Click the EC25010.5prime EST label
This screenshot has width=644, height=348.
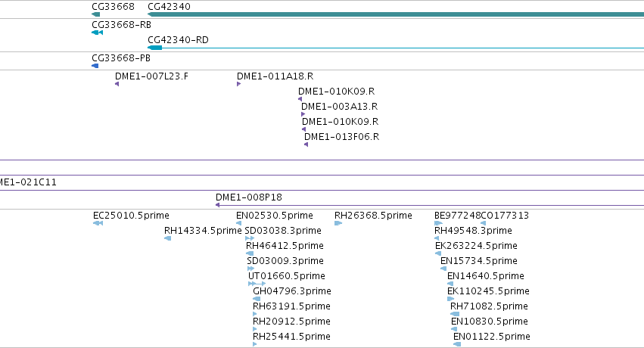tap(131, 216)
